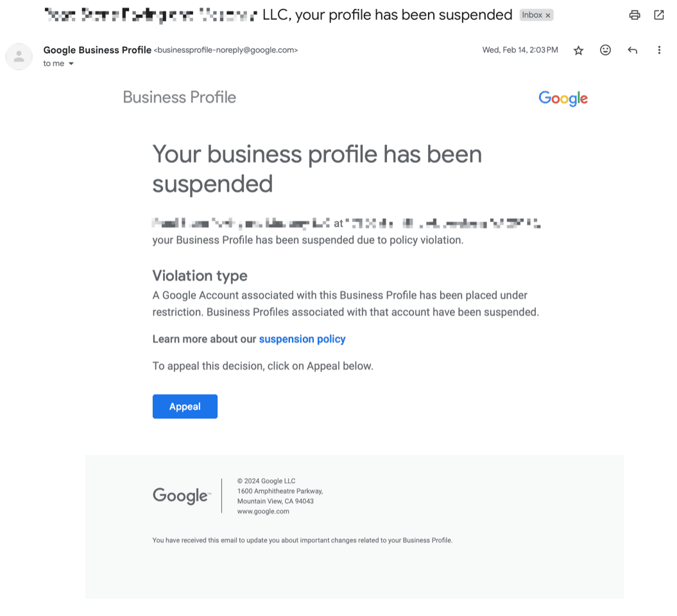Click the sender's profile avatar
The width and height of the screenshot is (677, 616).
[19, 56]
